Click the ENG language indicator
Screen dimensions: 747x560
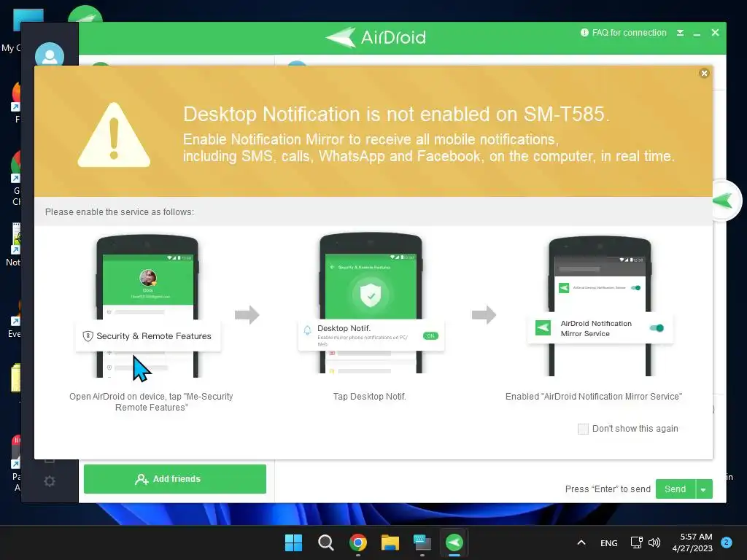coord(609,542)
